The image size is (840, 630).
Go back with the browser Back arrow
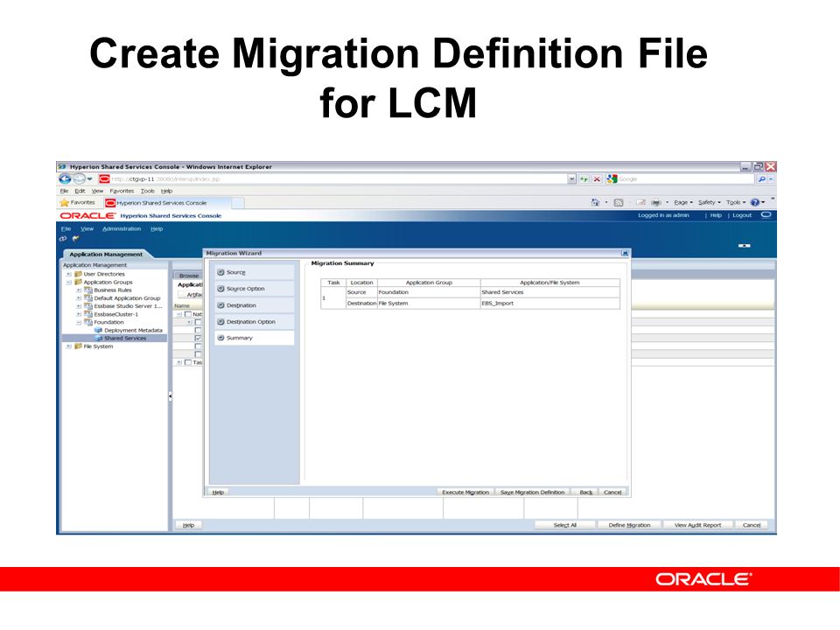point(65,178)
